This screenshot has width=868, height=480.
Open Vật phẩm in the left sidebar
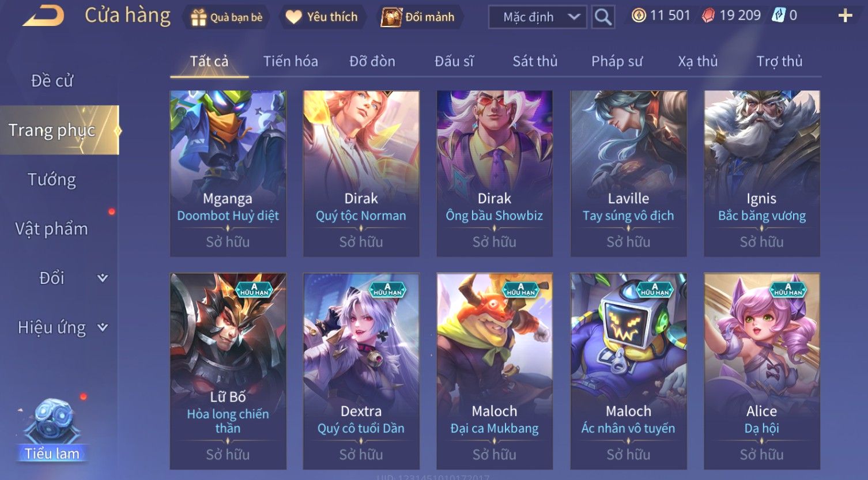click(52, 229)
